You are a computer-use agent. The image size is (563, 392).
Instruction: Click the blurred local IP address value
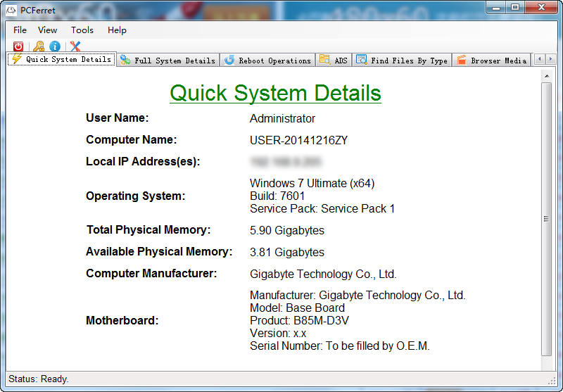point(286,162)
